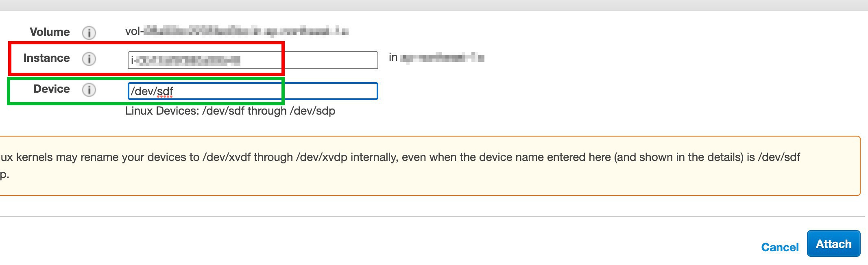Click the Volume field label

point(50,32)
